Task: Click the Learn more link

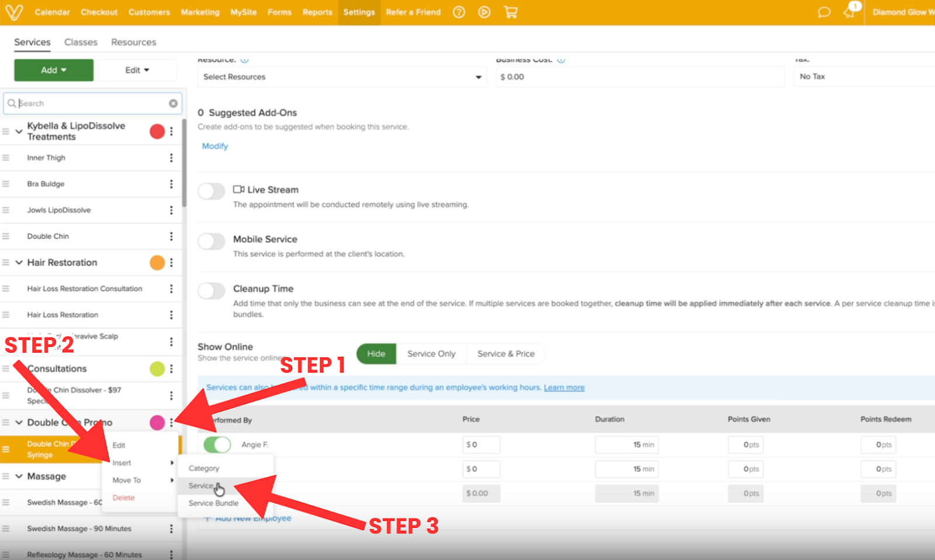Action: tap(564, 388)
